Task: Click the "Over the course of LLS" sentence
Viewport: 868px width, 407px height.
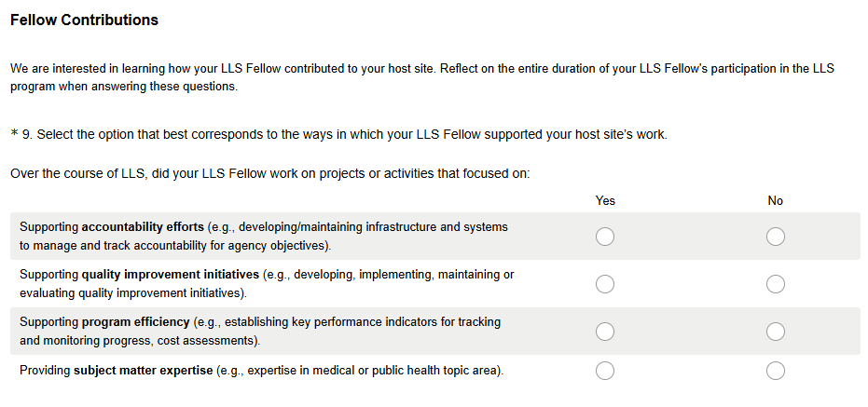Action: [x=270, y=173]
